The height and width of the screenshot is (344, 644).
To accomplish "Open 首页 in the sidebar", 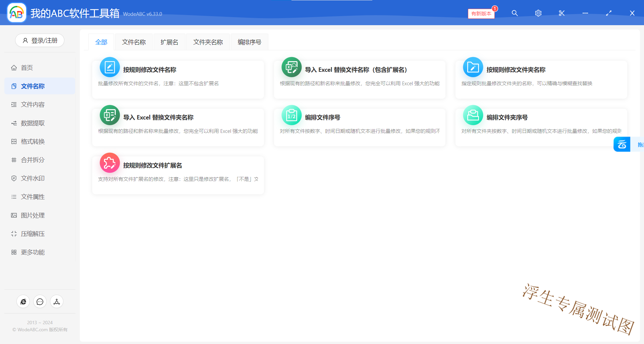I will click(27, 68).
